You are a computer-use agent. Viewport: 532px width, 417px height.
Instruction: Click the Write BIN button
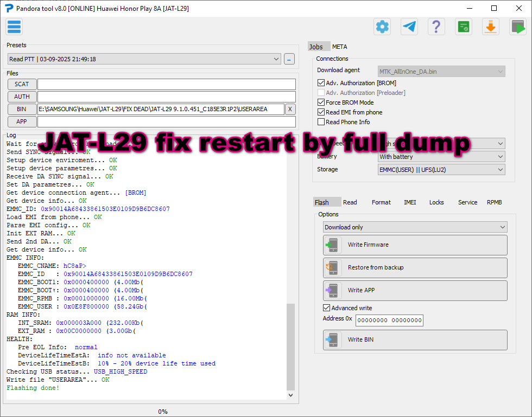pos(415,340)
